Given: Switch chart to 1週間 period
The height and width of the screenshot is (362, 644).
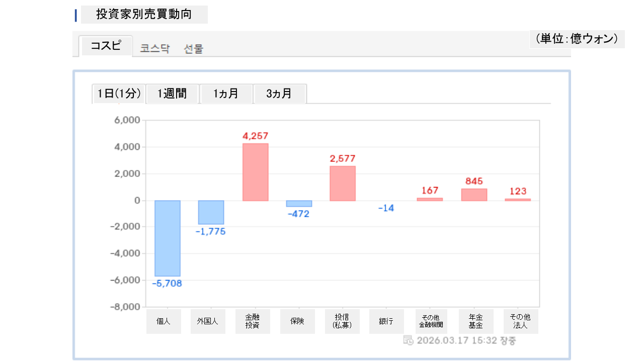Looking at the screenshot, I should (172, 94).
